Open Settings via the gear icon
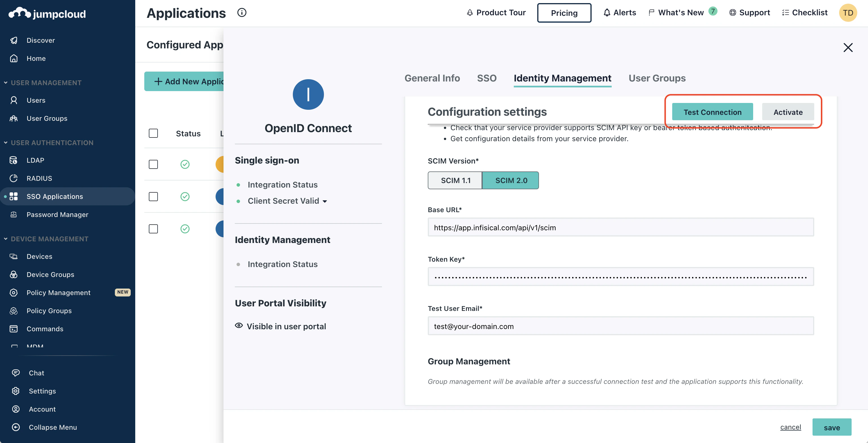868x443 pixels. click(16, 391)
